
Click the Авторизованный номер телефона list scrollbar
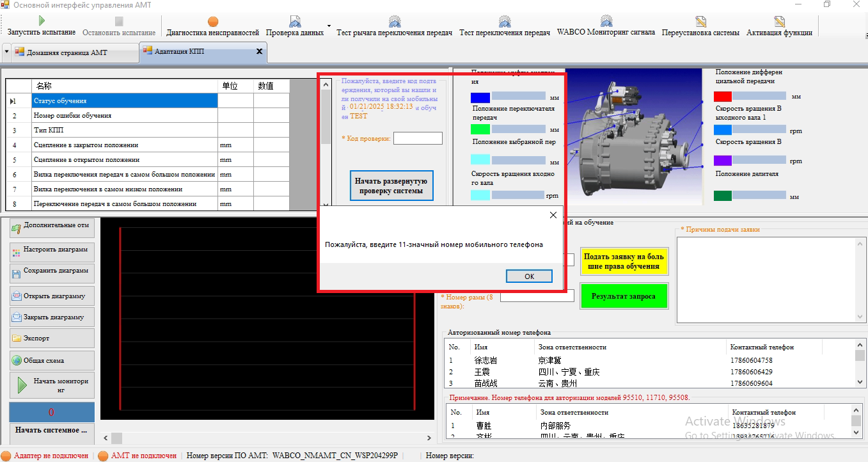click(x=860, y=363)
